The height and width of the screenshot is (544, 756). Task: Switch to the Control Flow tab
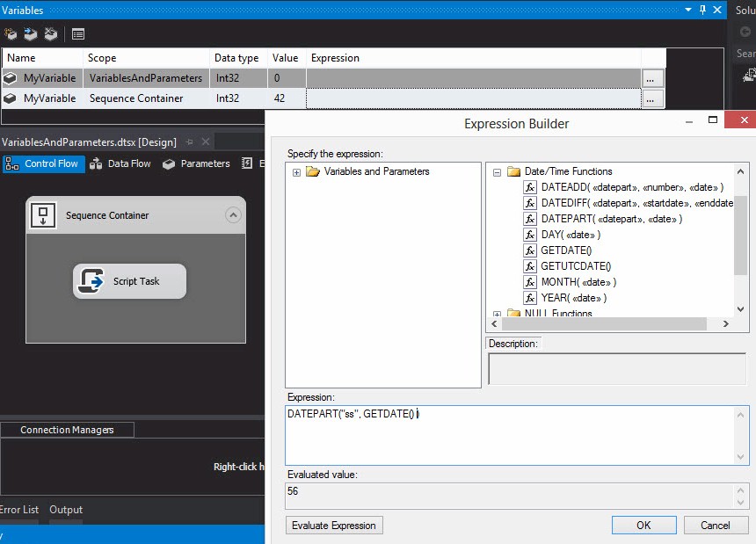43,163
